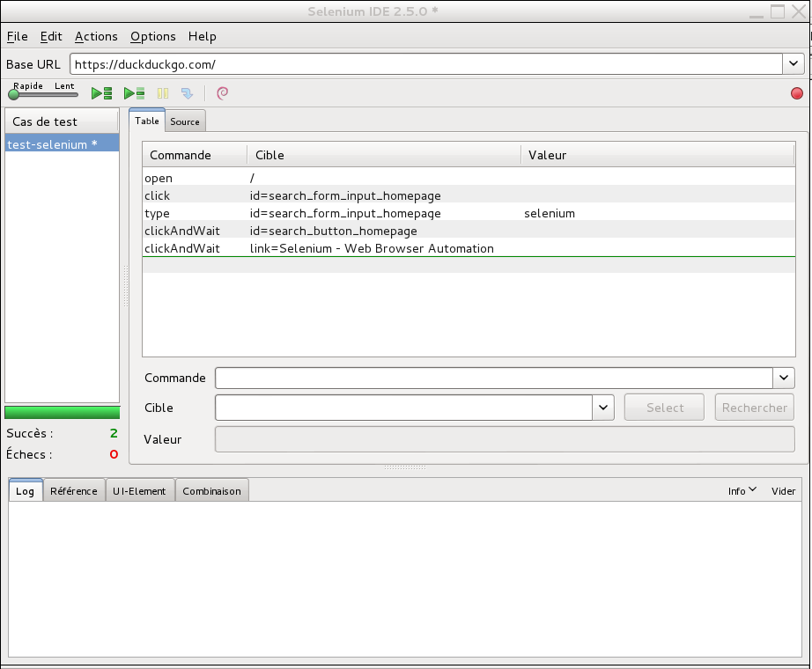
Task: Play the entire test suite
Action: tap(100, 92)
